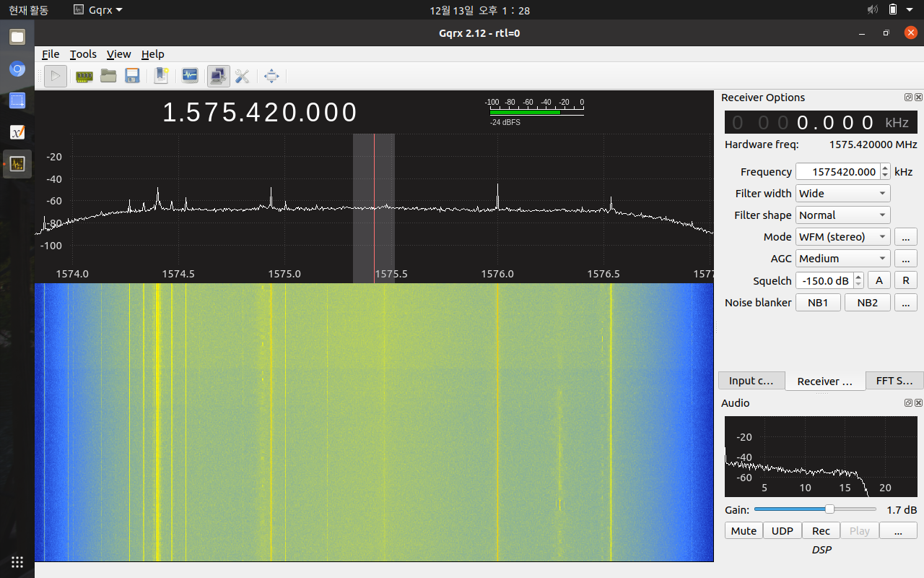Open noise blanker options button
This screenshot has width=924, height=578.
[906, 303]
